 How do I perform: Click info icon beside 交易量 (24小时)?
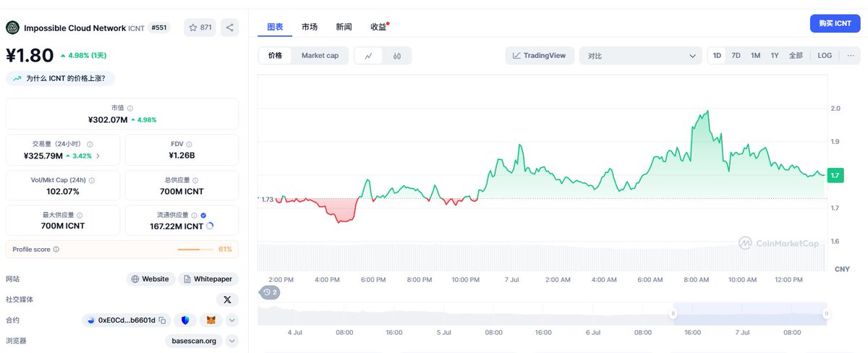(90, 144)
